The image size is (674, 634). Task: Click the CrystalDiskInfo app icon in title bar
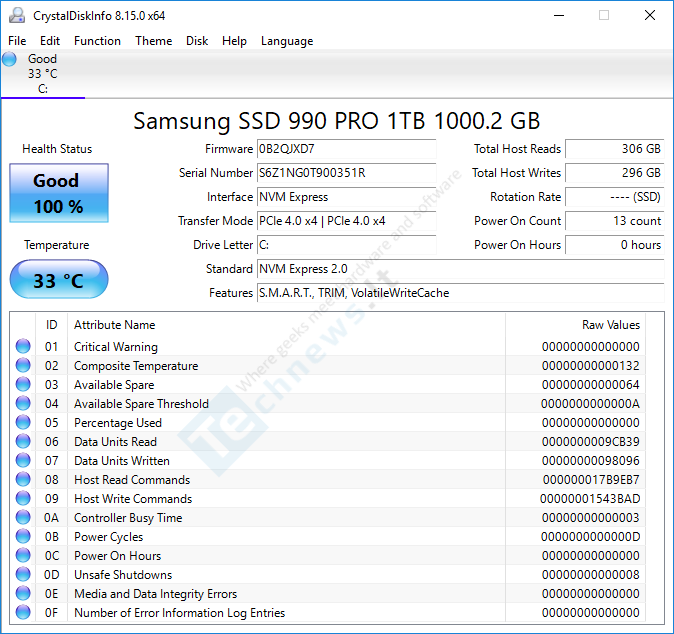tap(17, 15)
